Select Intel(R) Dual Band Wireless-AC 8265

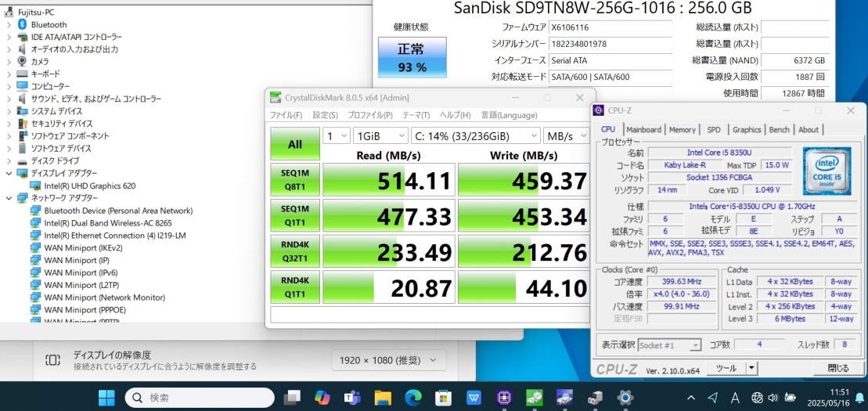point(108,222)
